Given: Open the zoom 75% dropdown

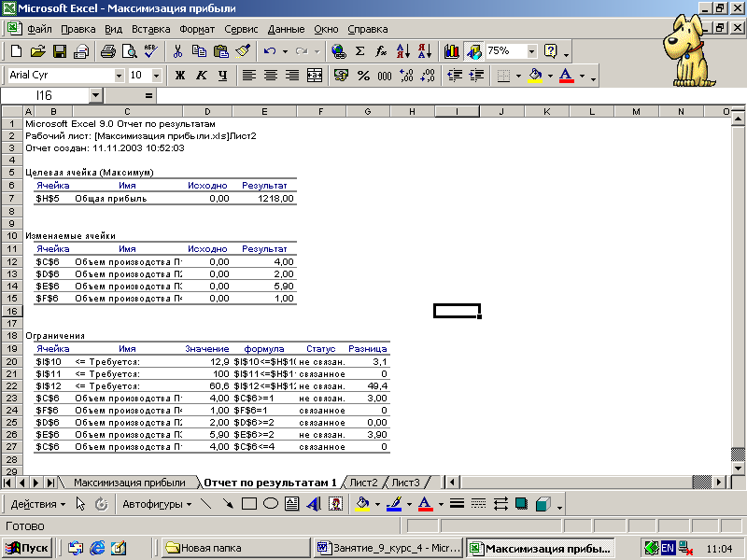Looking at the screenshot, I should point(531,51).
